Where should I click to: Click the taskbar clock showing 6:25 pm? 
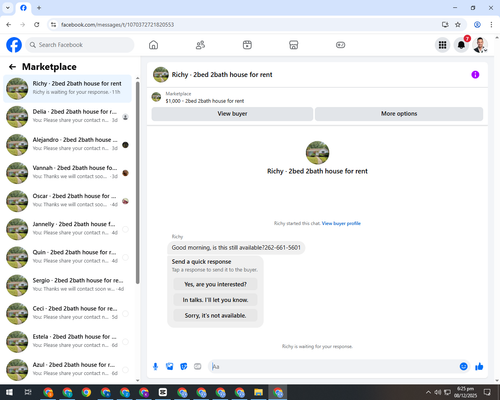[465, 392]
